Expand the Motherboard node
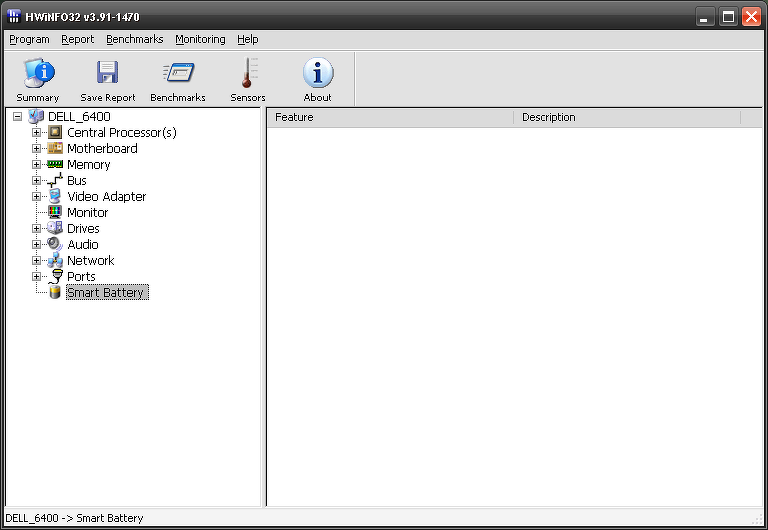 (36, 148)
